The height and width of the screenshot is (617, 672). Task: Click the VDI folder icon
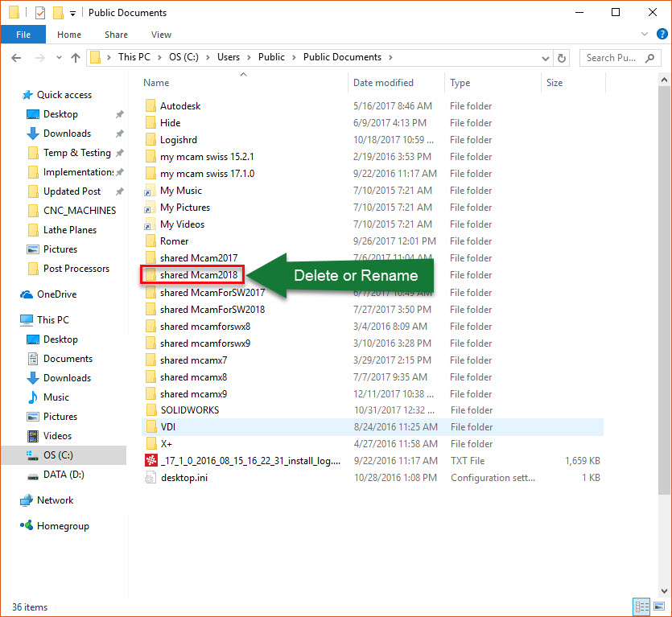tap(151, 427)
